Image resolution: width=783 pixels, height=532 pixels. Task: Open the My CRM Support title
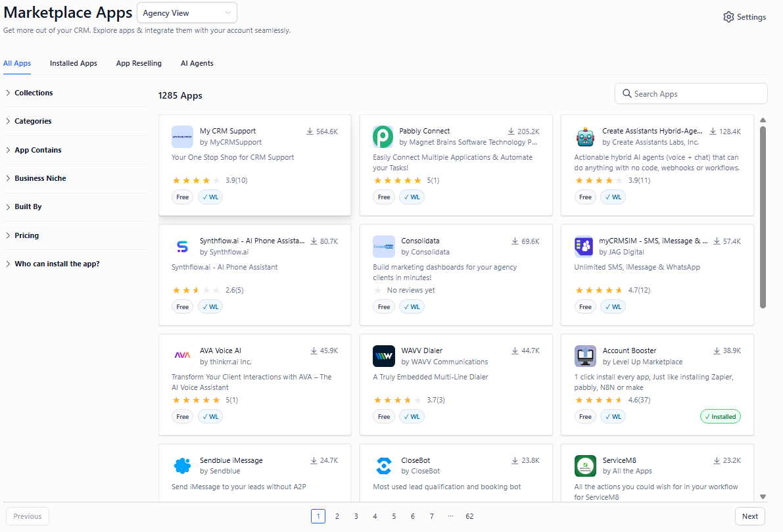pyautogui.click(x=227, y=131)
